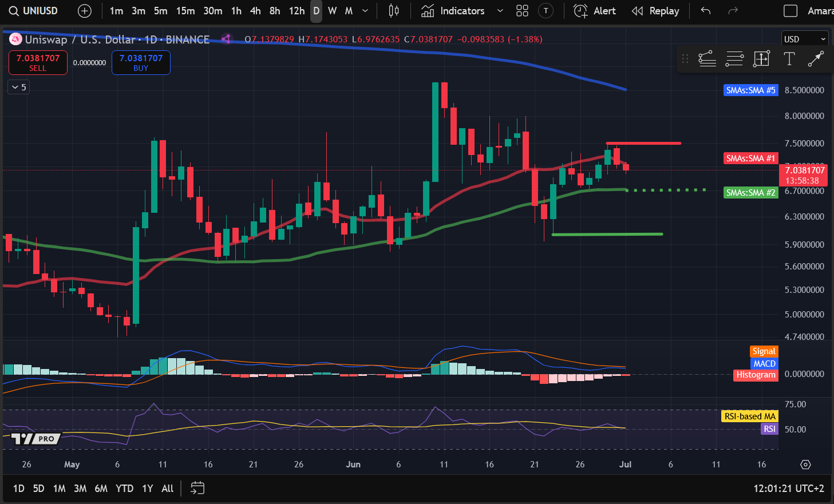Collapse the indicator legend with chevron 5
The width and height of the screenshot is (834, 504).
click(18, 87)
